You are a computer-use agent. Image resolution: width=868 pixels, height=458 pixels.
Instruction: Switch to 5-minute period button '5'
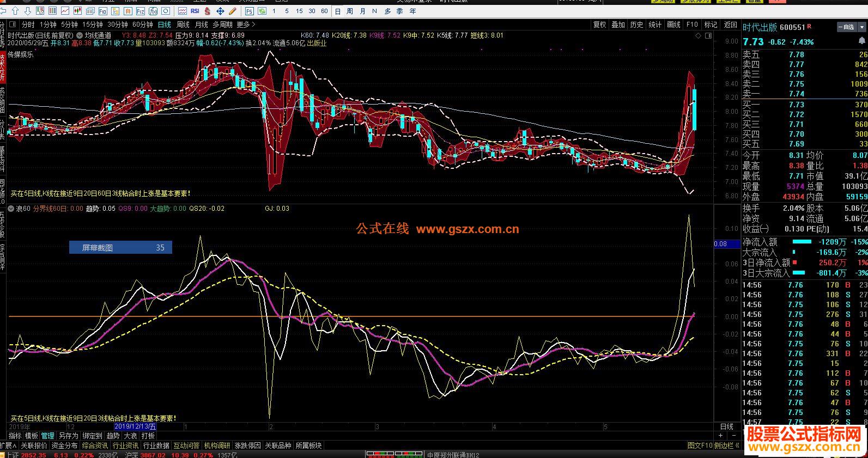point(287,11)
